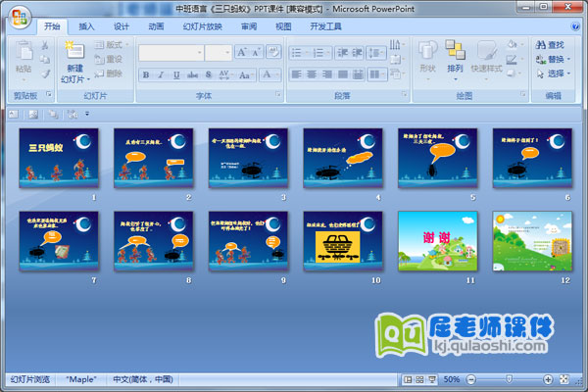Toggle Align Text Left
The width and height of the screenshot is (588, 392).
pyautogui.click(x=296, y=74)
